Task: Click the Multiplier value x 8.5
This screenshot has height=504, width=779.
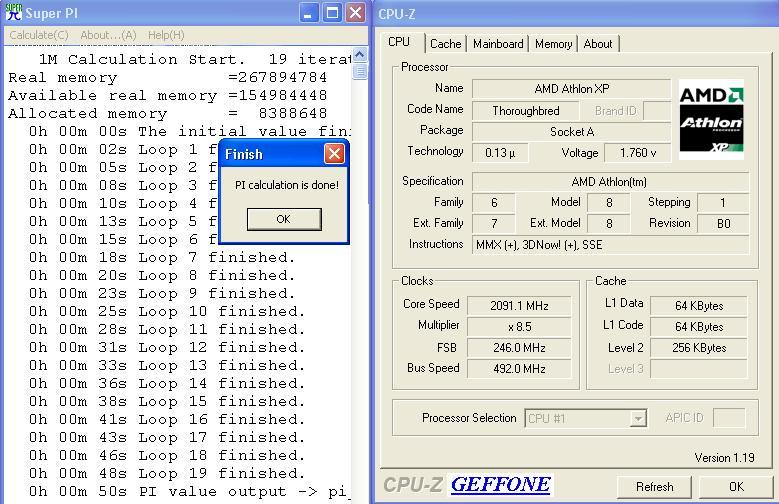Action: [x=519, y=327]
